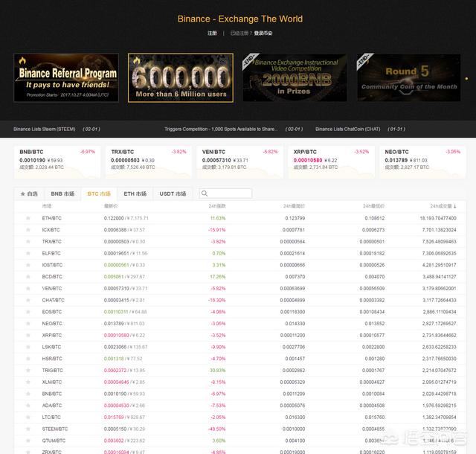Viewport: 476px width, 454px height.
Task: Switch to USDT market tab
Action: point(173,194)
